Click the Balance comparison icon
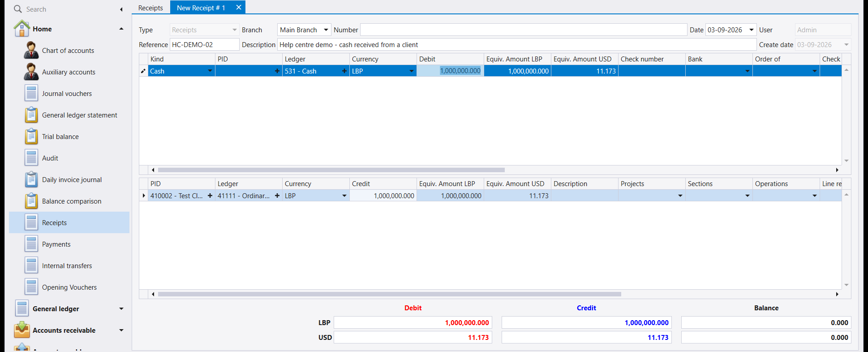 [x=31, y=201]
